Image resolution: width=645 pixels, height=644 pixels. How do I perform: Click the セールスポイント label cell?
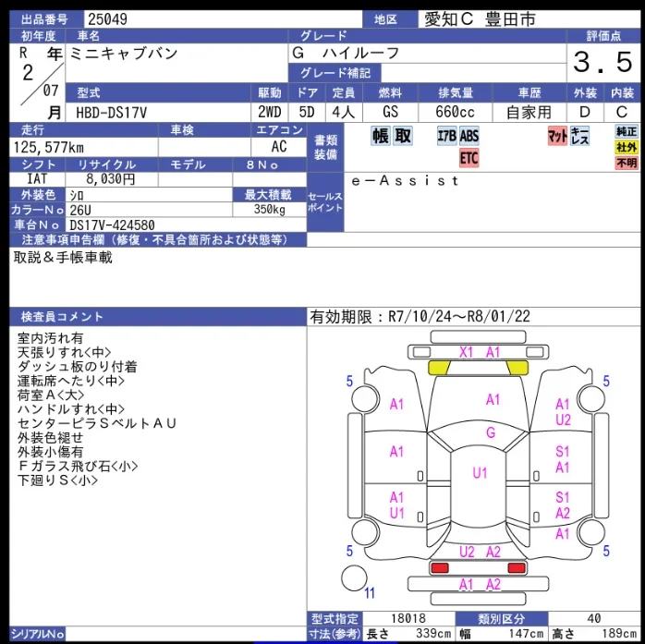325,201
